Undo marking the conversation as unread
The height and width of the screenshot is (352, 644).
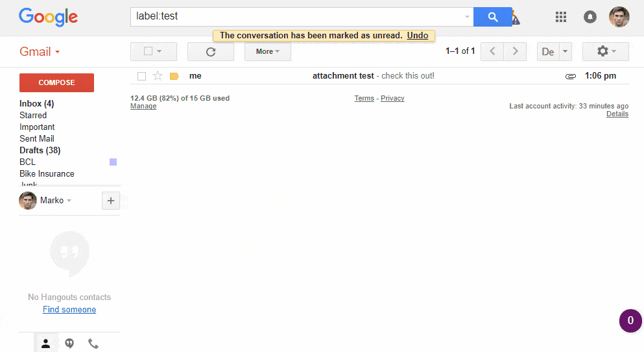[418, 35]
